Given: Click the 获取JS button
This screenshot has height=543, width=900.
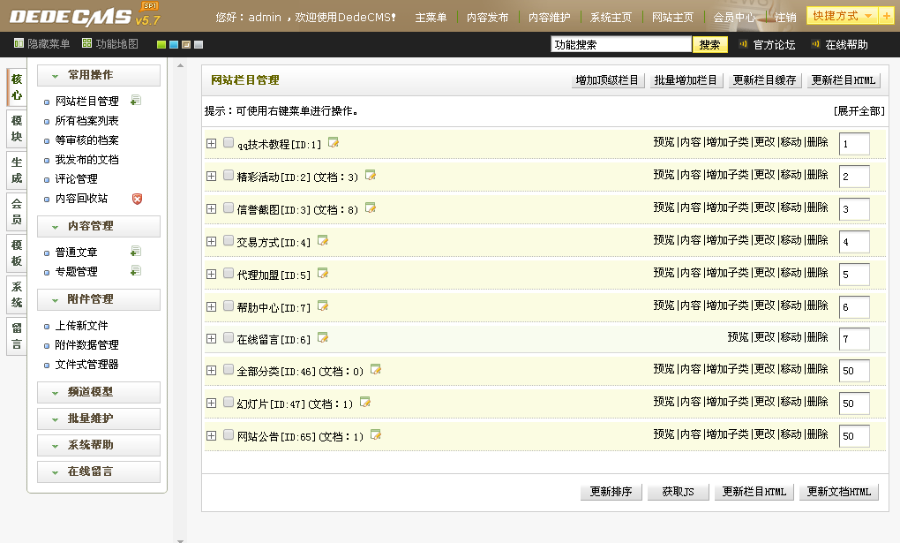Looking at the screenshot, I should pyautogui.click(x=678, y=492).
